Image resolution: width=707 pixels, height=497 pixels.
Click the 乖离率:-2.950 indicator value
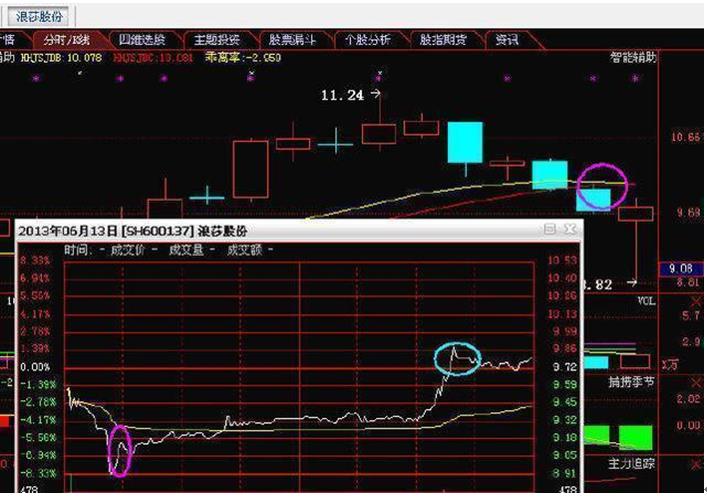point(243,58)
